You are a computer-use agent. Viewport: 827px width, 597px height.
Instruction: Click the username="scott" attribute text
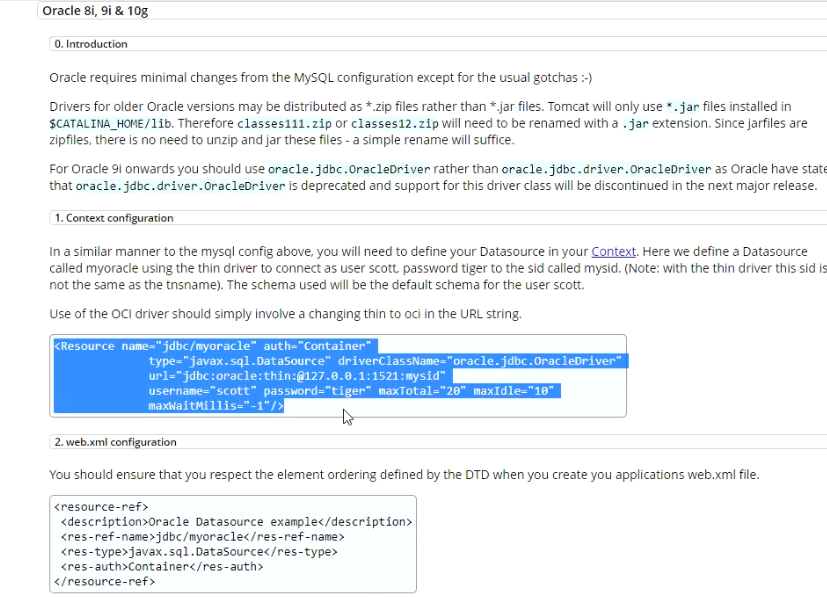(203, 391)
